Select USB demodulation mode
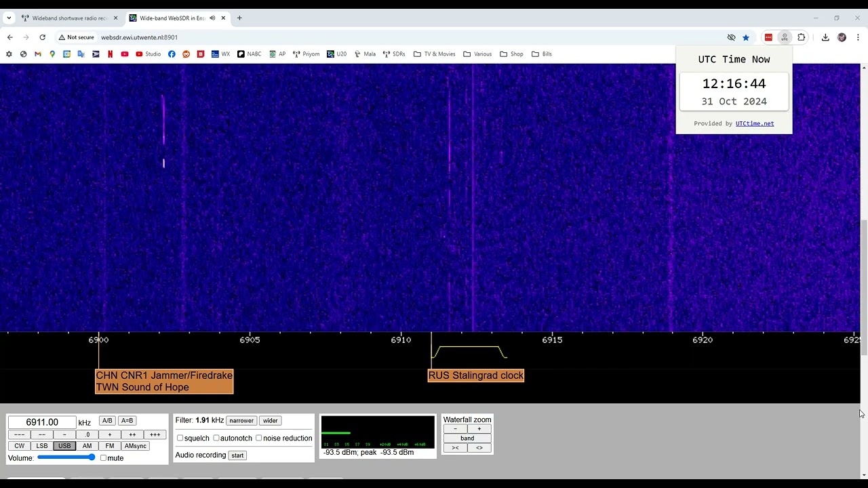 click(64, 446)
